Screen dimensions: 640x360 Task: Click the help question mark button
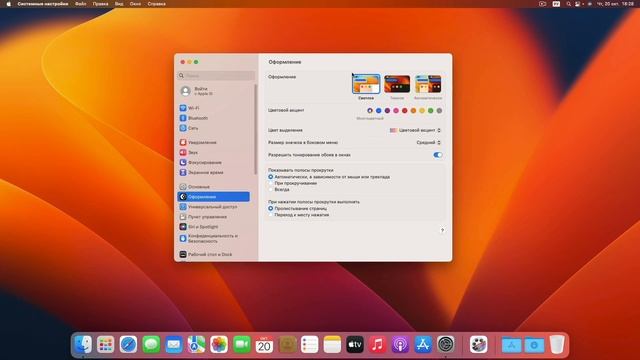point(442,231)
